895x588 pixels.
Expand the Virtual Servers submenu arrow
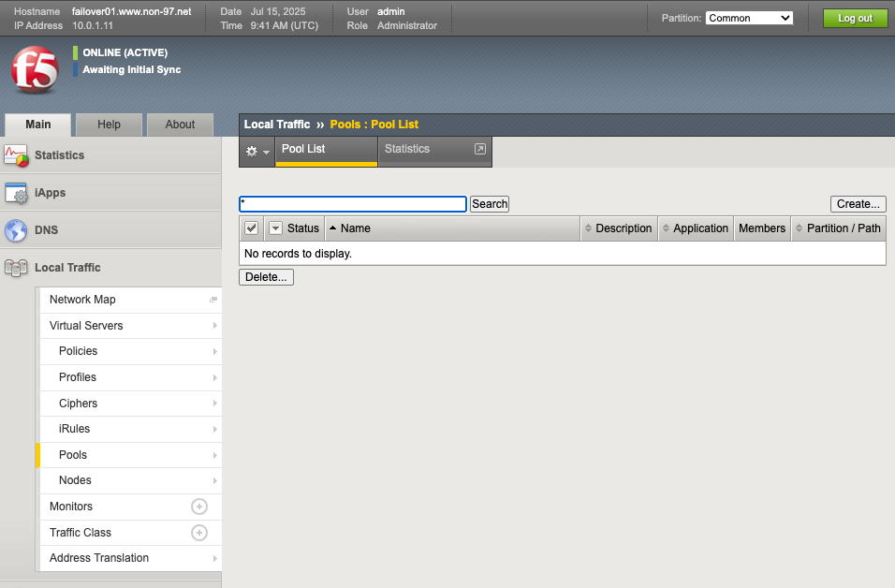tap(214, 326)
